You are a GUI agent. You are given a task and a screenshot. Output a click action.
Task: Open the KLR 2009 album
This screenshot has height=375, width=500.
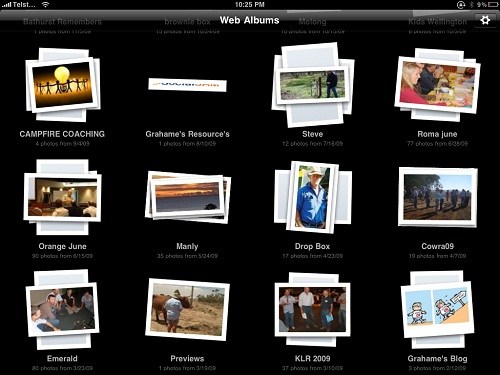click(x=313, y=309)
